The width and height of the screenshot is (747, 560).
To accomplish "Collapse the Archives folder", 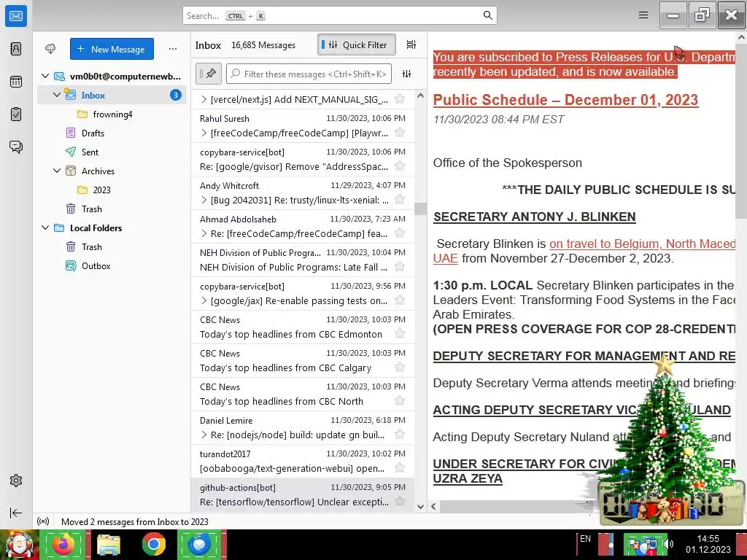I will click(57, 171).
